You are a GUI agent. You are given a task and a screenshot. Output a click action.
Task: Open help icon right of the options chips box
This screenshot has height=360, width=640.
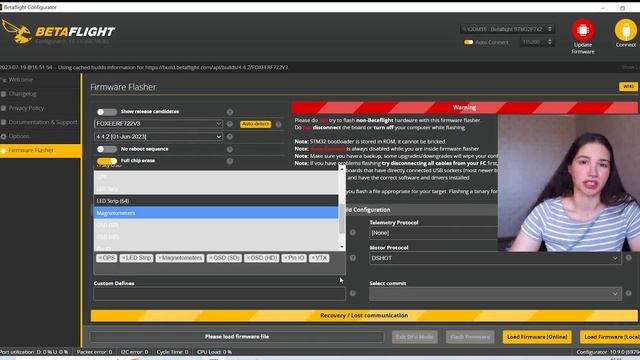(x=353, y=258)
